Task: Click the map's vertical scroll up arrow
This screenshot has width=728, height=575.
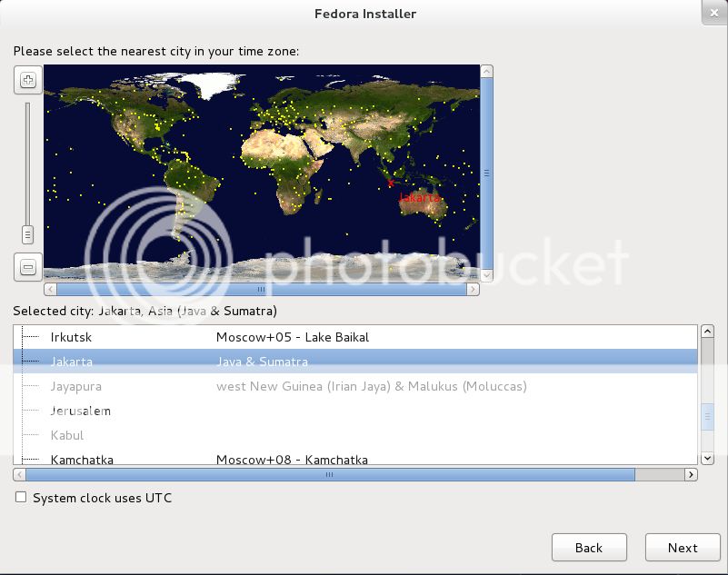Action: coord(486,72)
